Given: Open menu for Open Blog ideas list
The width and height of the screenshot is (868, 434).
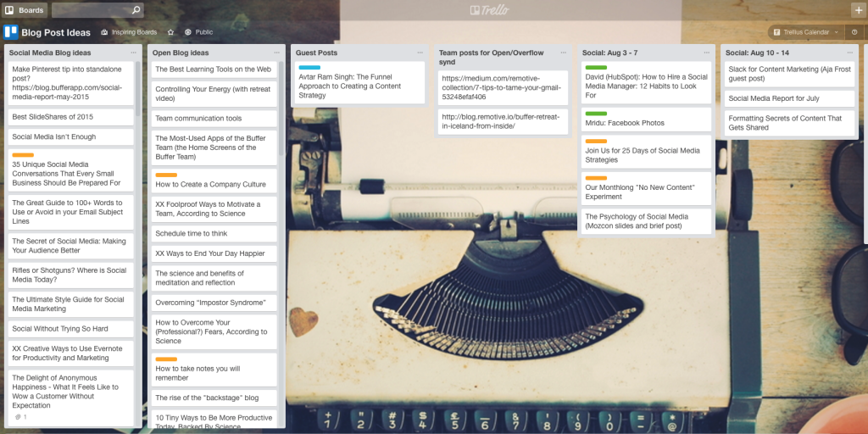Looking at the screenshot, I should 277,53.
